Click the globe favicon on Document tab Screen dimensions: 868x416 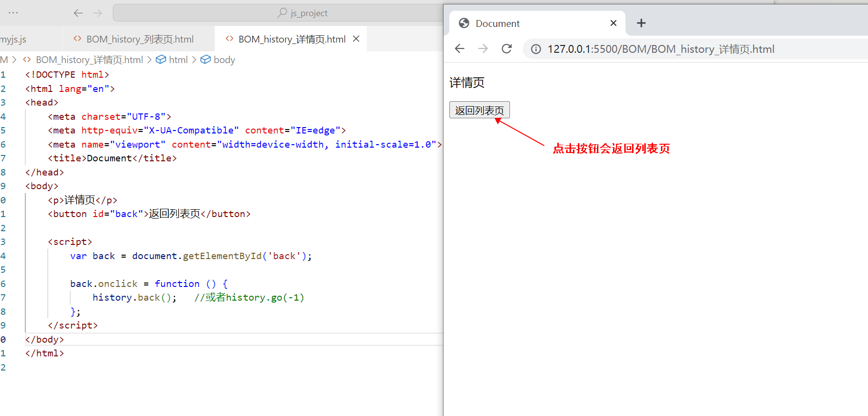point(464,23)
